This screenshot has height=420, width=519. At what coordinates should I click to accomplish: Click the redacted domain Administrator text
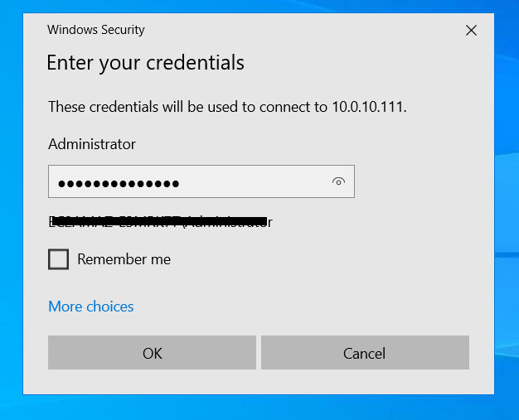[161, 222]
